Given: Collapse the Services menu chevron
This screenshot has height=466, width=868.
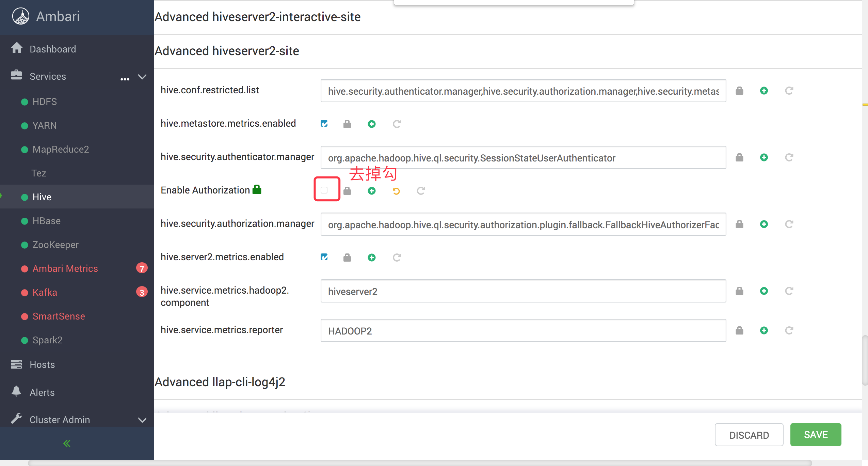Looking at the screenshot, I should (x=142, y=76).
